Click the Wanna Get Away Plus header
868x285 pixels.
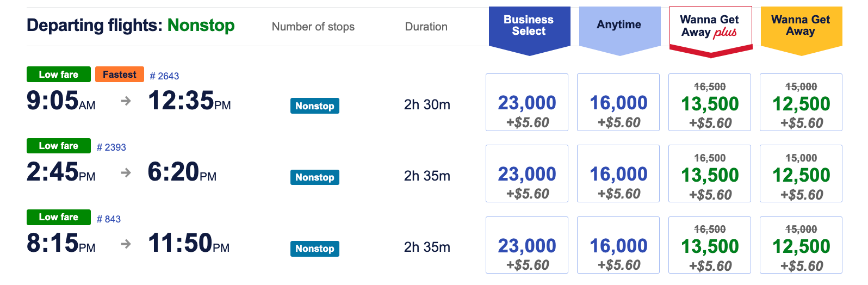[x=710, y=26]
